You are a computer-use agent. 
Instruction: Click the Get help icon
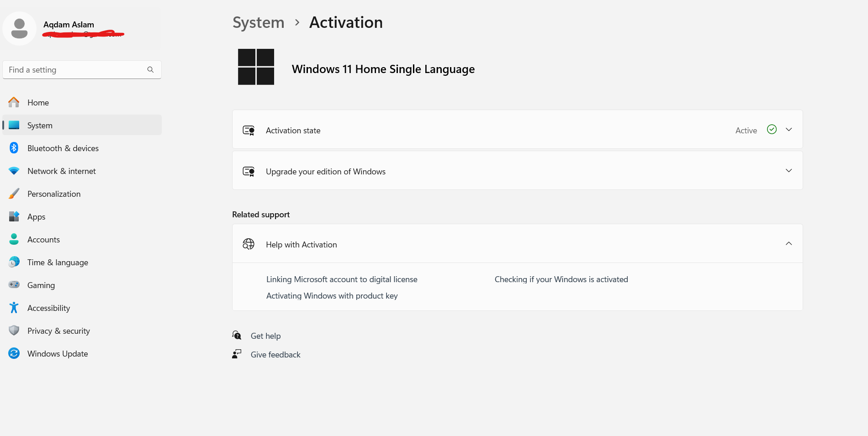(x=237, y=335)
